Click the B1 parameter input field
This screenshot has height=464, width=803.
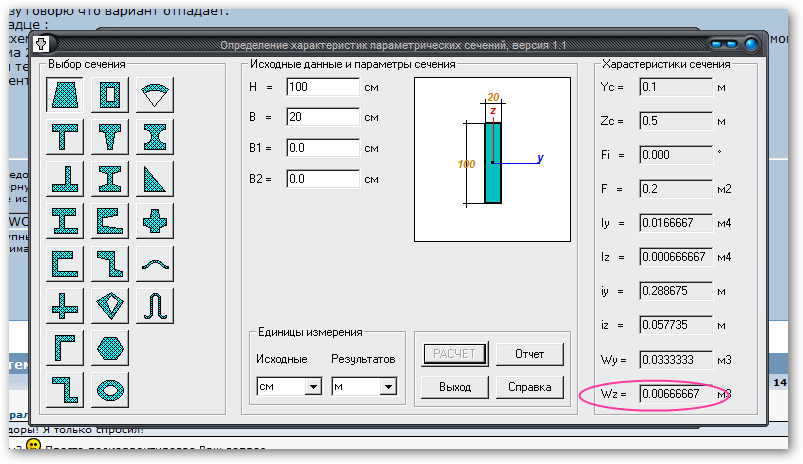[322, 149]
